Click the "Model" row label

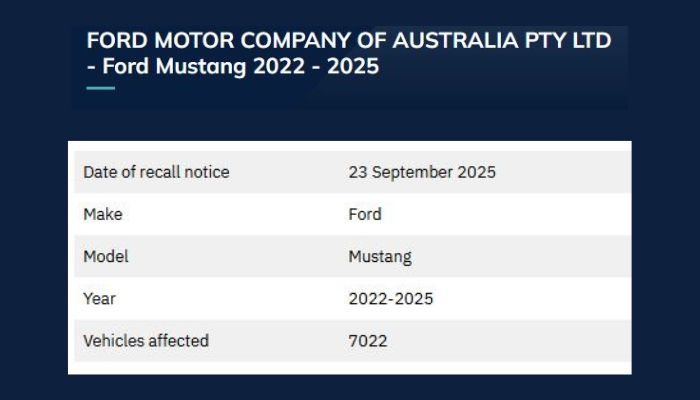(x=106, y=256)
